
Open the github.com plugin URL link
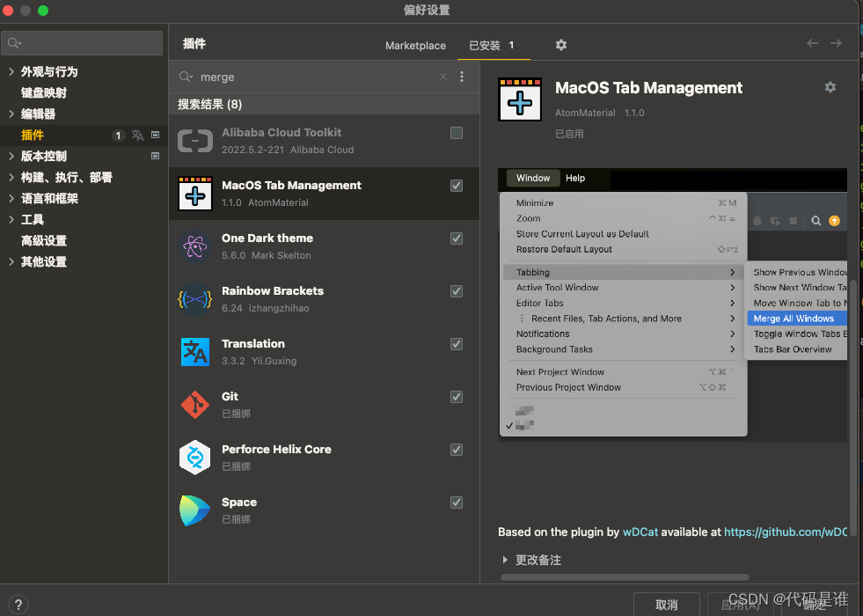click(786, 532)
